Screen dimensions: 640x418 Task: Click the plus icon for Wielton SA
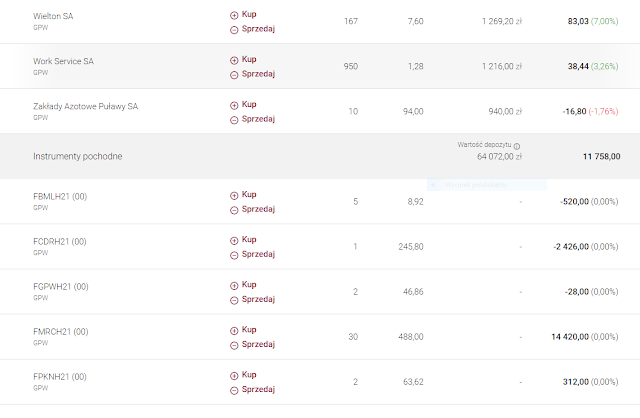pyautogui.click(x=234, y=16)
